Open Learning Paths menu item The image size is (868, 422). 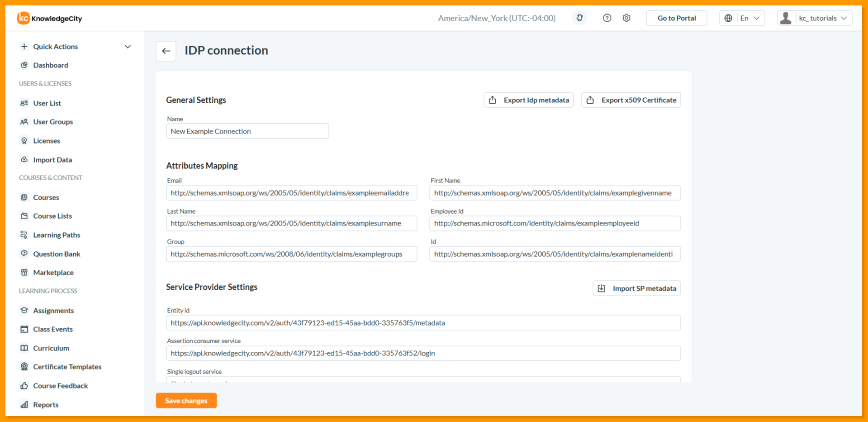coord(57,235)
